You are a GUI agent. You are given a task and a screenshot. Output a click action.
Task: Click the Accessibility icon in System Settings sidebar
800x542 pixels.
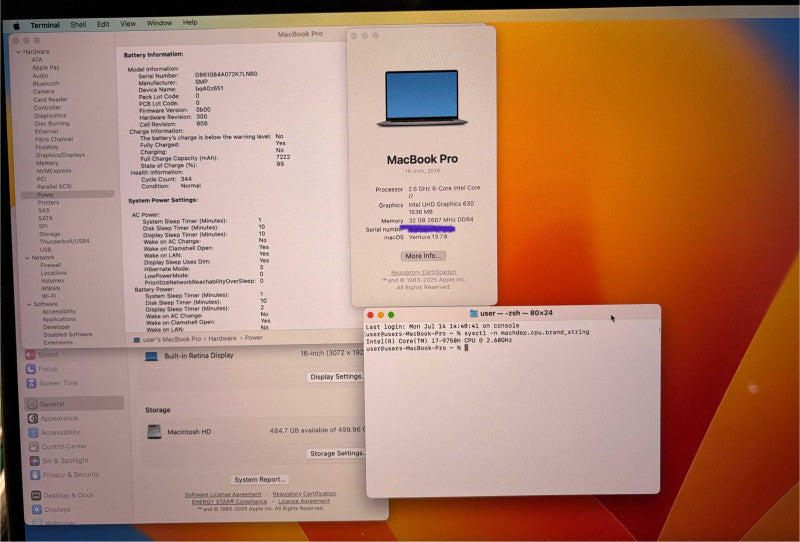(34, 433)
